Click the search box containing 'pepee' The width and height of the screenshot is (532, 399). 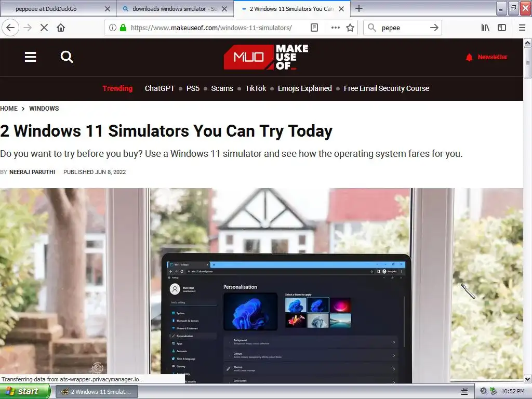point(403,28)
